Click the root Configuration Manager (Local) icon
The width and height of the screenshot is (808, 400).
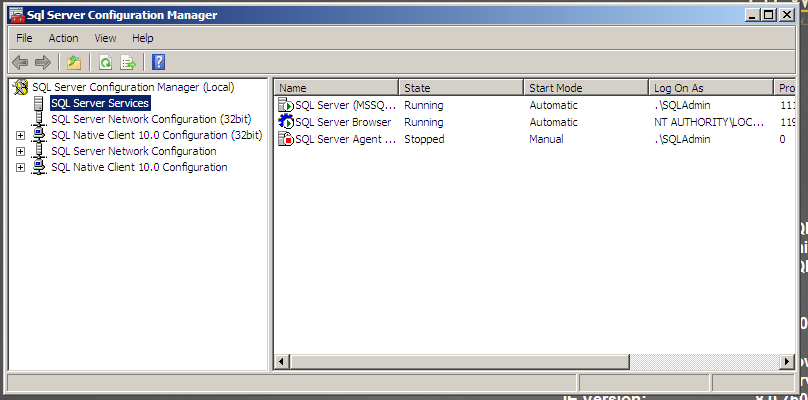pyautogui.click(x=21, y=87)
